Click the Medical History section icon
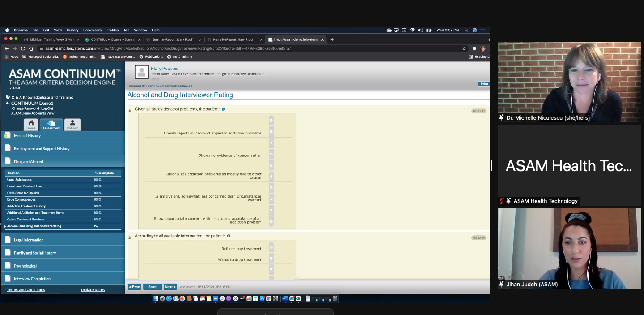Image resolution: width=644 pixels, height=315 pixels. tap(7, 135)
